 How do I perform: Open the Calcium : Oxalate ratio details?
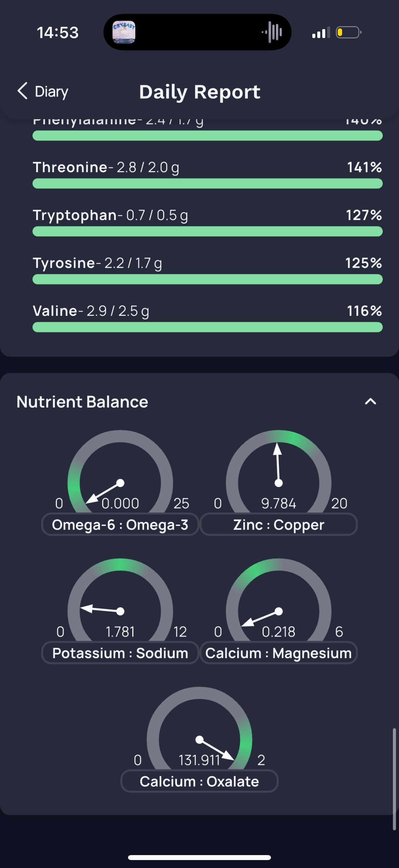pos(199,781)
